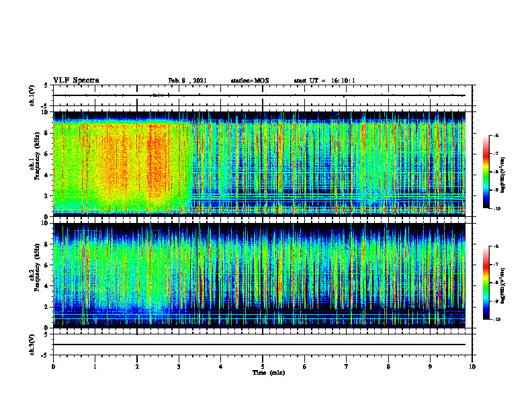
Task: Click Time axis tick label "8"
Action: 388,367
